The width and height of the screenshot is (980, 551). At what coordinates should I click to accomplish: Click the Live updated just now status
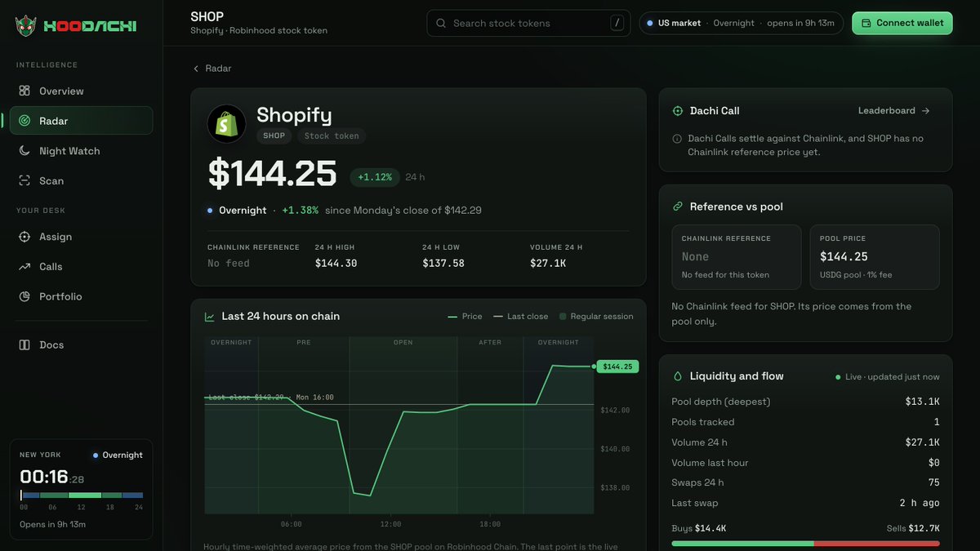click(887, 377)
